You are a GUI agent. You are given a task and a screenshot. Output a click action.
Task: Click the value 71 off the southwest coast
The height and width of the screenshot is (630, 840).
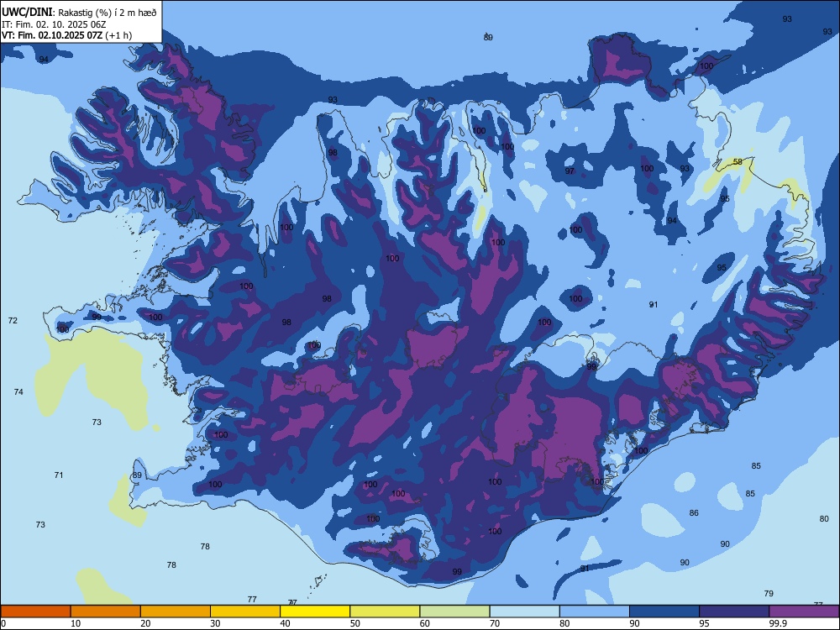[59, 475]
